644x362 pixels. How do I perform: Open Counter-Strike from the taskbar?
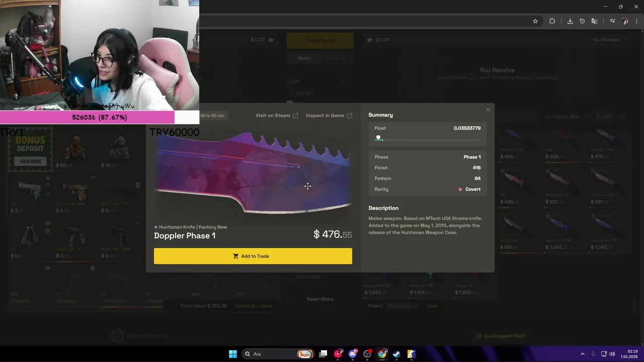411,354
